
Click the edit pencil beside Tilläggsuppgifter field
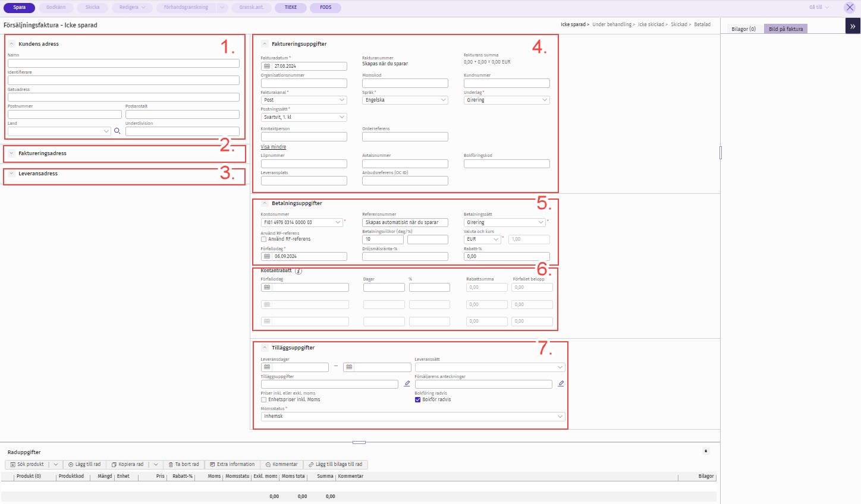pos(407,385)
